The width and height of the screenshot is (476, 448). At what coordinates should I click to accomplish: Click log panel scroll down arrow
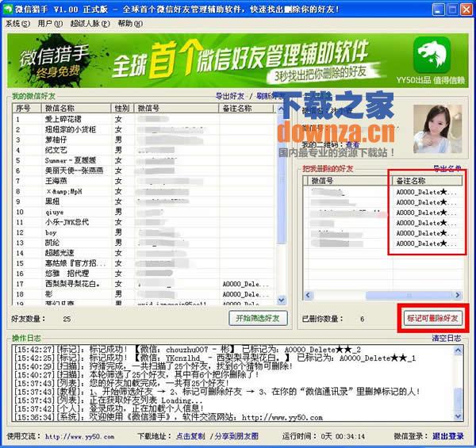[x=458, y=416]
